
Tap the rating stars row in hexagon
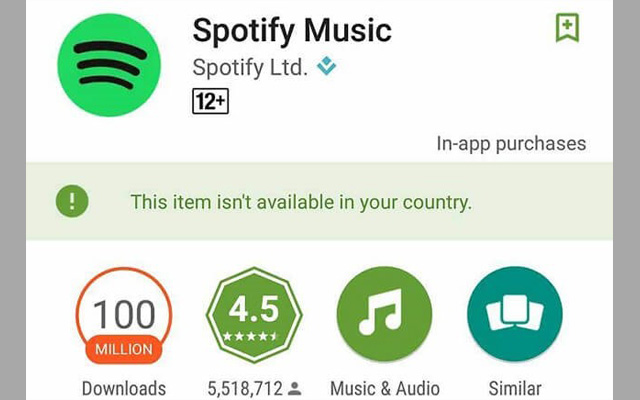[250, 337]
